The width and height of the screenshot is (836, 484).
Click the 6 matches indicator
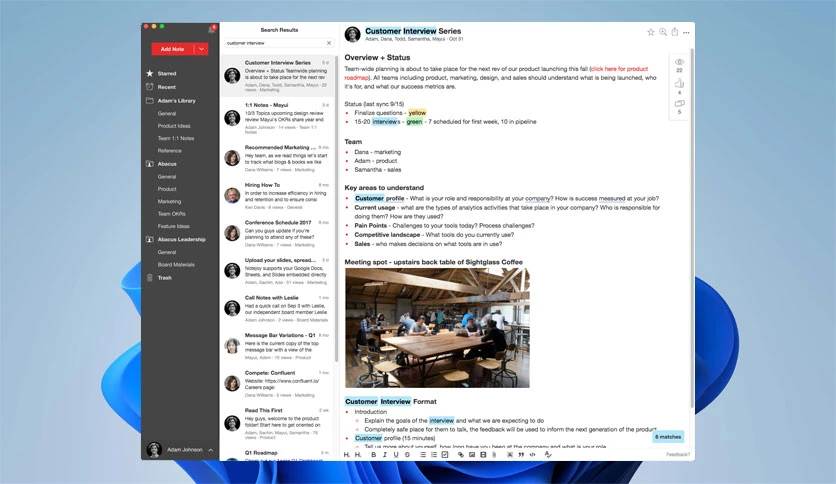[x=668, y=437]
